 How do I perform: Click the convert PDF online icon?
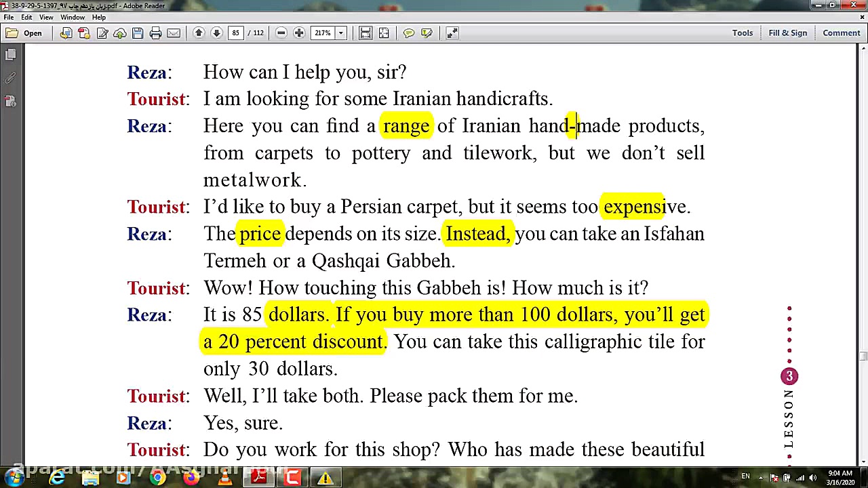coord(66,33)
